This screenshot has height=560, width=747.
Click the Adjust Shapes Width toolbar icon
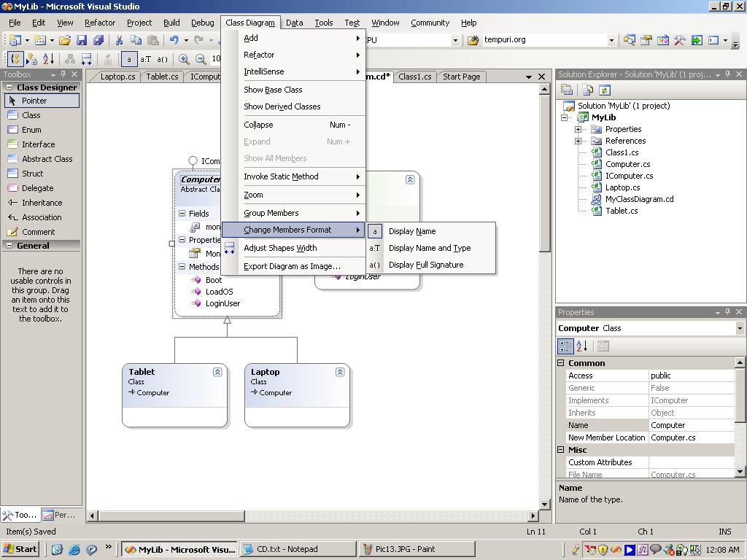pyautogui.click(x=86, y=59)
